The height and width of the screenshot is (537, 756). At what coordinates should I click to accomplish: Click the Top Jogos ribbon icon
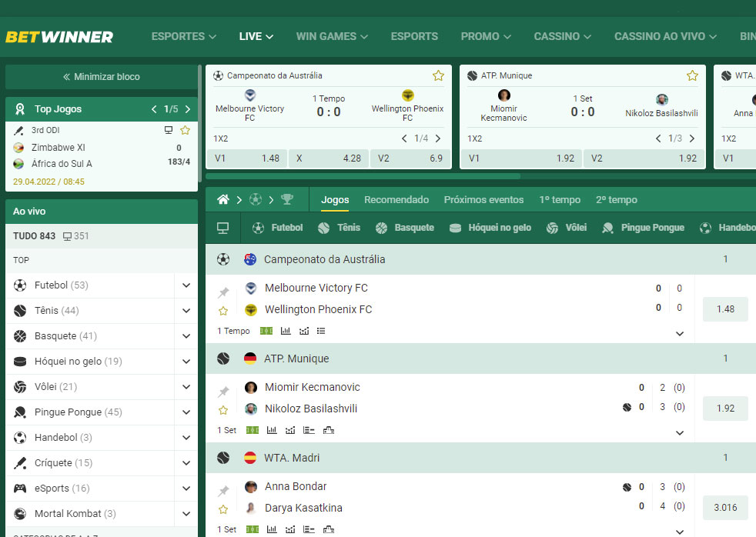click(x=20, y=109)
